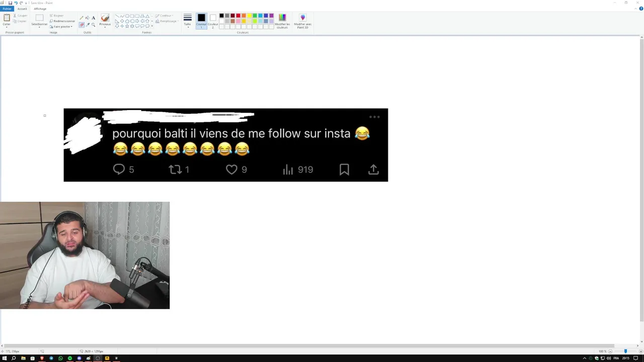The height and width of the screenshot is (362, 644).
Task: Open the notification center icon
Action: [x=636, y=358]
